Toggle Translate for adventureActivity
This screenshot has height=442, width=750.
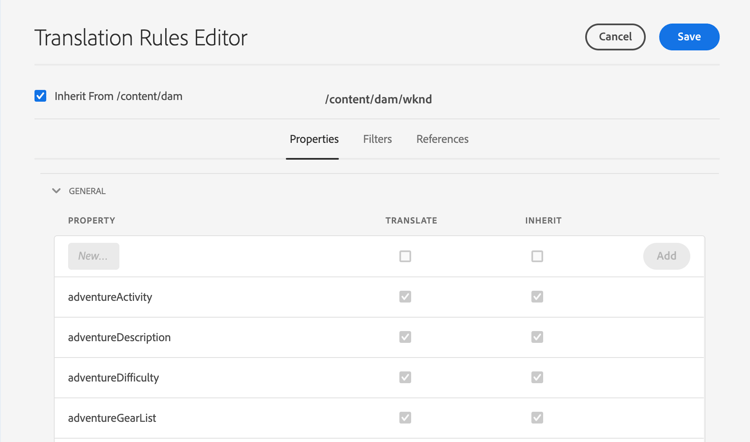tap(405, 297)
